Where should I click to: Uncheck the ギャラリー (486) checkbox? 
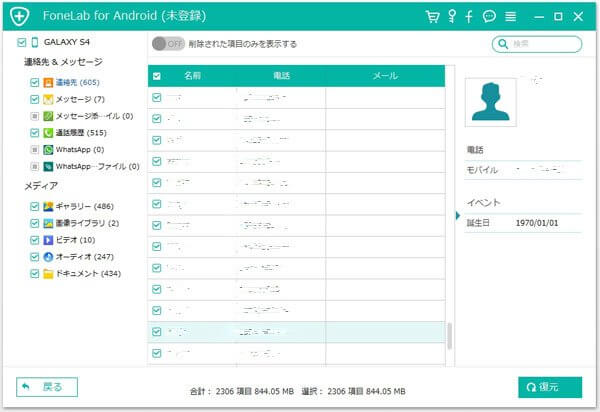(34, 207)
